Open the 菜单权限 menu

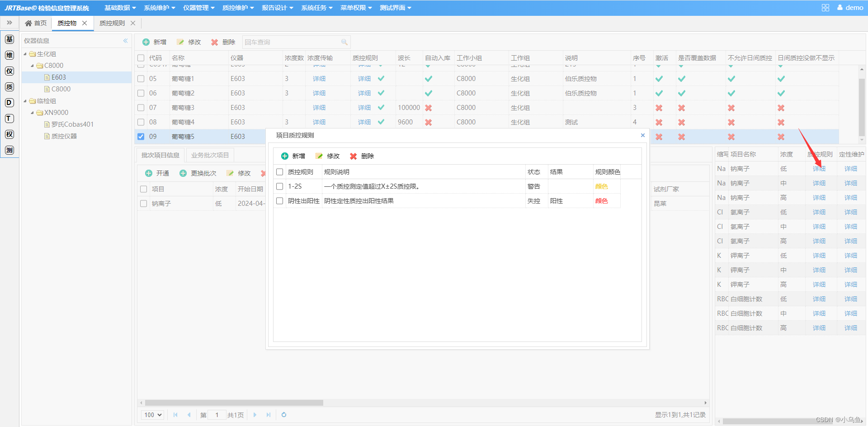click(356, 8)
